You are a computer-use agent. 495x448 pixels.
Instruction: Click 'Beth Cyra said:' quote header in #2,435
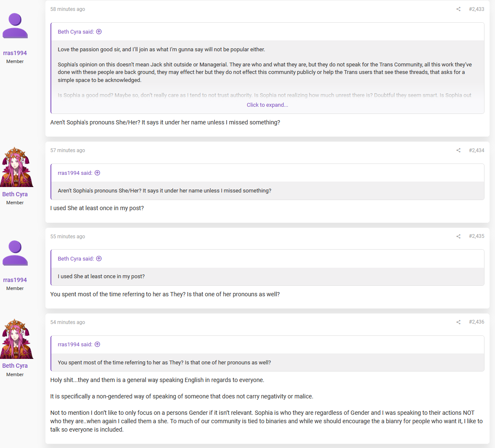[76, 259]
